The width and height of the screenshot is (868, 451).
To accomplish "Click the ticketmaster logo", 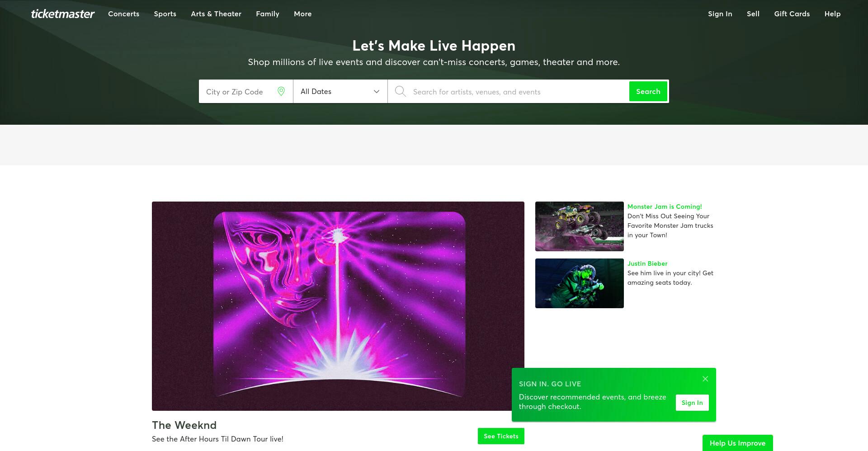I will (x=63, y=14).
